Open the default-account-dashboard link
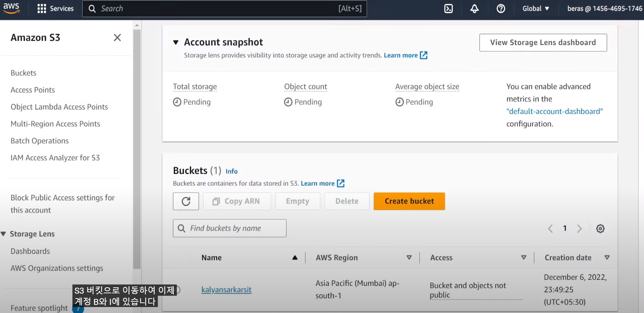This screenshot has height=313, width=644. 555,112
